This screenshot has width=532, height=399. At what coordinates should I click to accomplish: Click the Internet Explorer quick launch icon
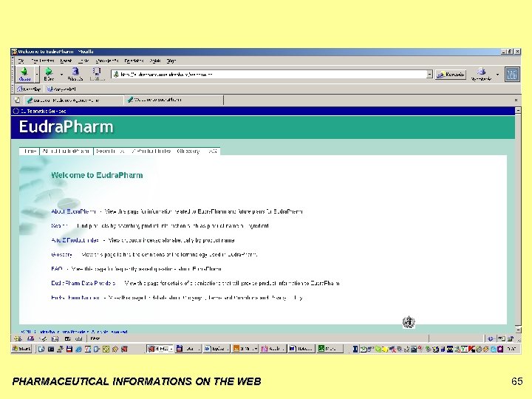tap(78, 349)
